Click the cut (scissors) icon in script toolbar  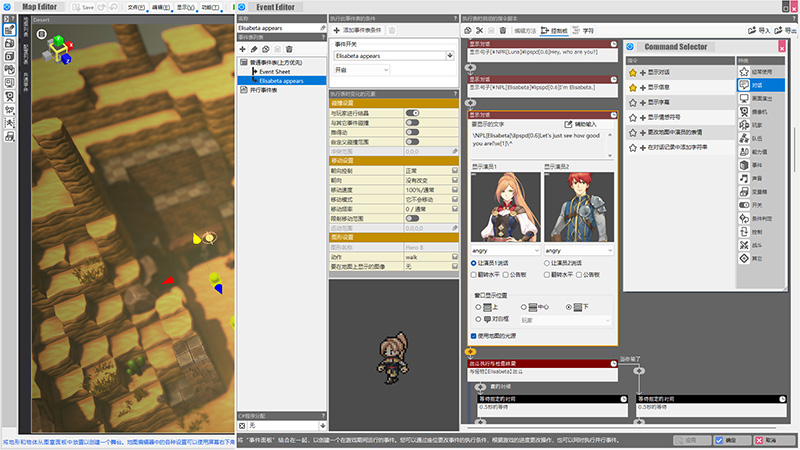coord(480,31)
